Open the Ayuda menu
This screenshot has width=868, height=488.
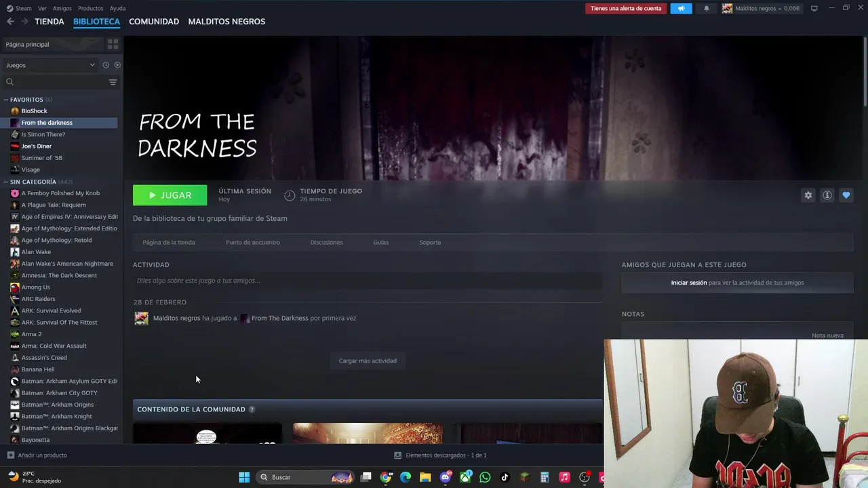pyautogui.click(x=117, y=8)
